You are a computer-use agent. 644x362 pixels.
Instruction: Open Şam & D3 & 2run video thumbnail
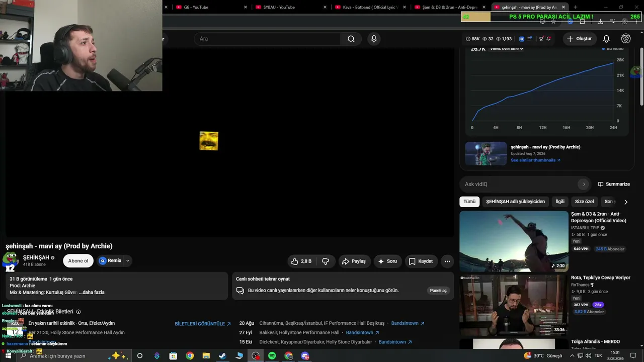pos(514,241)
